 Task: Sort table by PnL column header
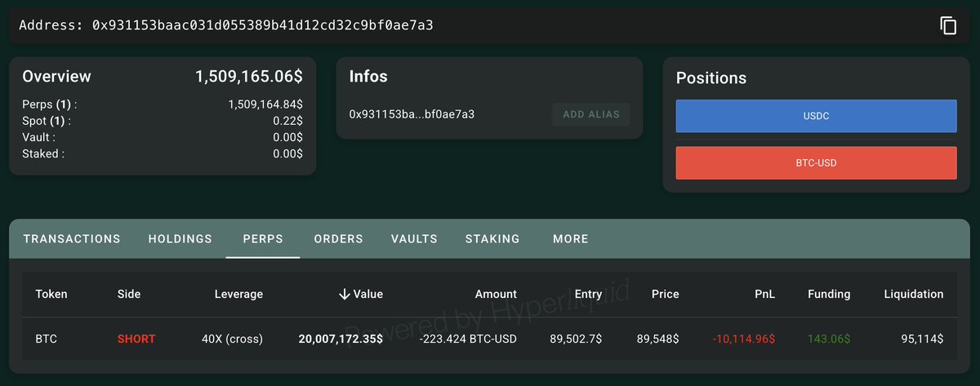[x=764, y=294]
